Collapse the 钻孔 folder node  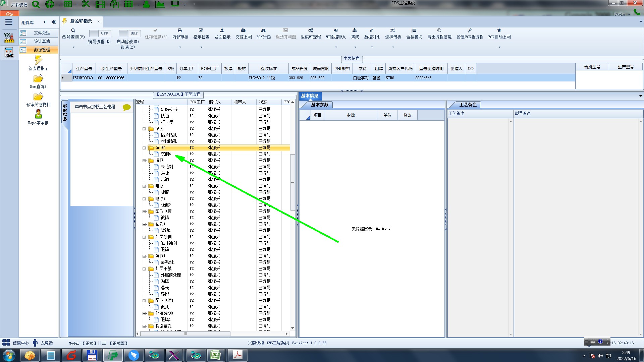pos(144,129)
